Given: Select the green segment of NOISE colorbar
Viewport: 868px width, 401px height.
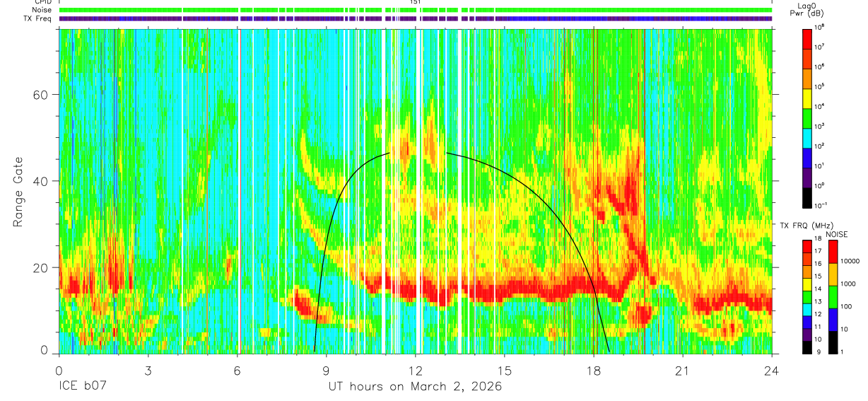Looking at the screenshot, I should click(833, 296).
